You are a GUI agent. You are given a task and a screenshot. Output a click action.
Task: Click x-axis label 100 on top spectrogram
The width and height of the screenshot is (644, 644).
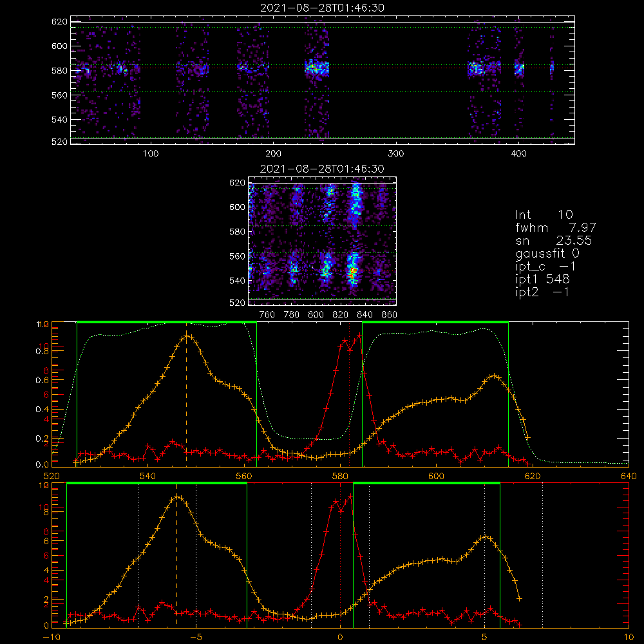pos(151,154)
